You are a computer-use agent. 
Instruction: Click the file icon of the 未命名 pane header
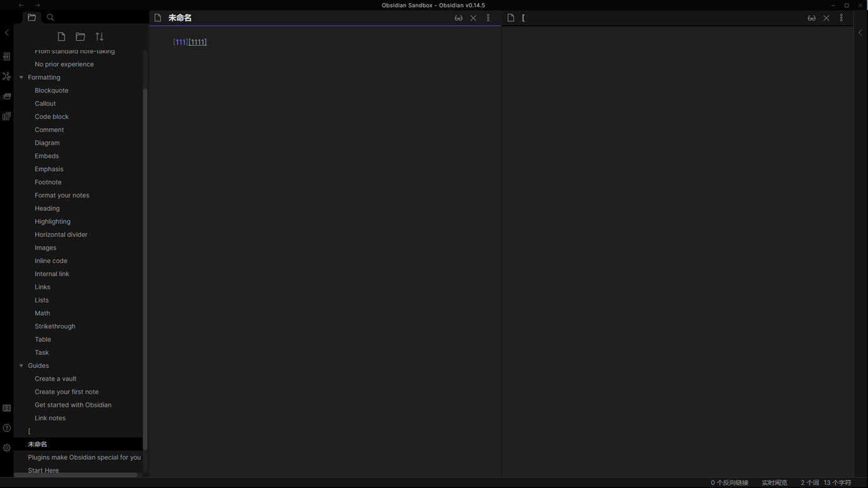pyautogui.click(x=158, y=18)
